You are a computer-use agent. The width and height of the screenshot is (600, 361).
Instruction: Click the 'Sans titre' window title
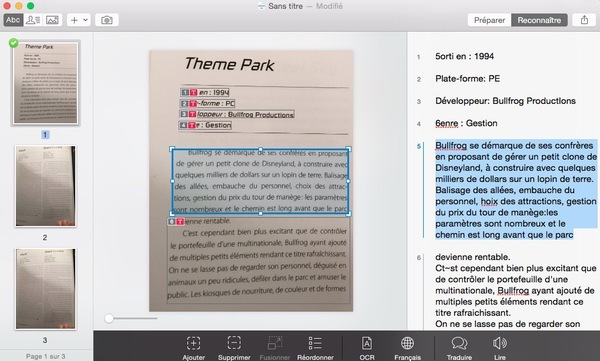pos(285,6)
